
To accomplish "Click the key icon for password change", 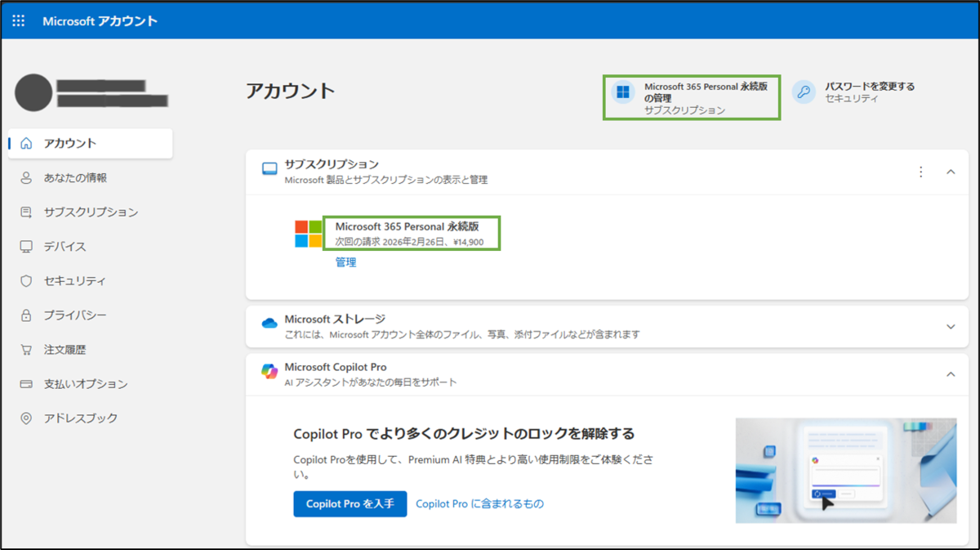I will 804,92.
